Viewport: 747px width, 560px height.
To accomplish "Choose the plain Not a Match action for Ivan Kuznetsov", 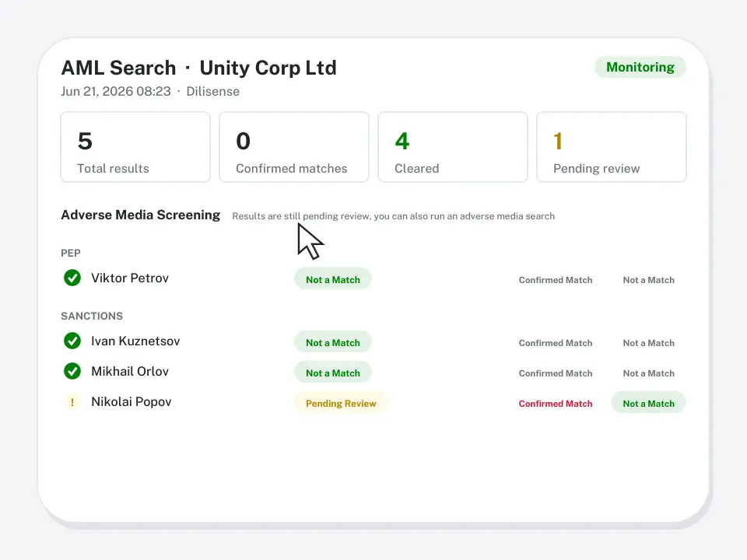I will point(648,343).
